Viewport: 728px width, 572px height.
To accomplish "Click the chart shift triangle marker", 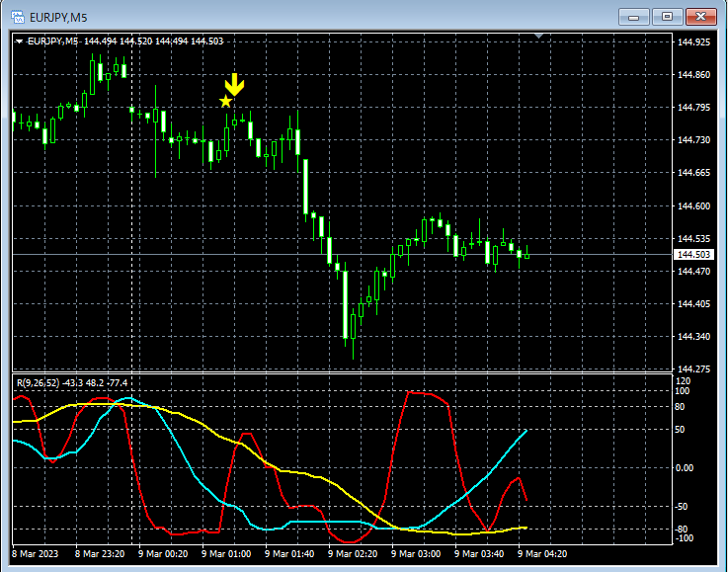I will click(538, 36).
